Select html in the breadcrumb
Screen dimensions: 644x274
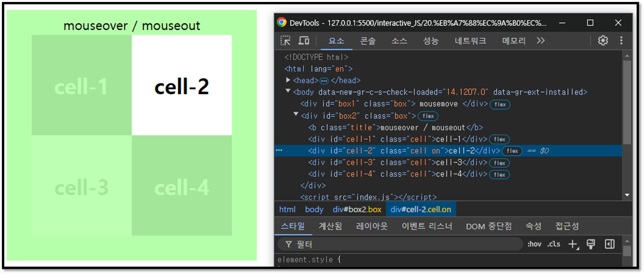[287, 210]
